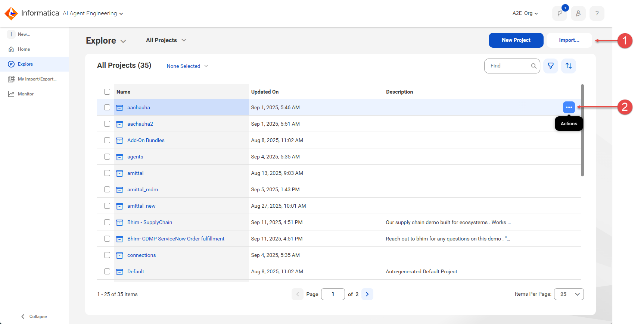This screenshot has height=324, width=644.
Task: Open the Bhim- CDMP ServiceNow Order fulfillment link
Action: [x=176, y=239]
